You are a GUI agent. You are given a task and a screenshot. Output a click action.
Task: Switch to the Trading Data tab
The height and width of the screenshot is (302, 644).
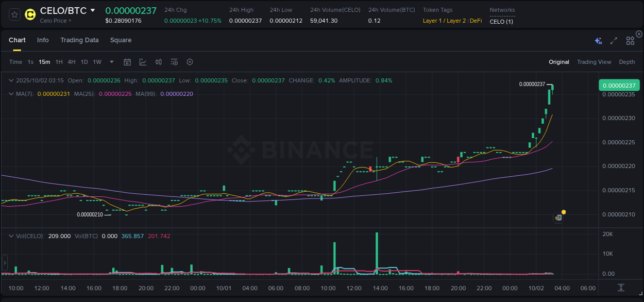point(79,40)
